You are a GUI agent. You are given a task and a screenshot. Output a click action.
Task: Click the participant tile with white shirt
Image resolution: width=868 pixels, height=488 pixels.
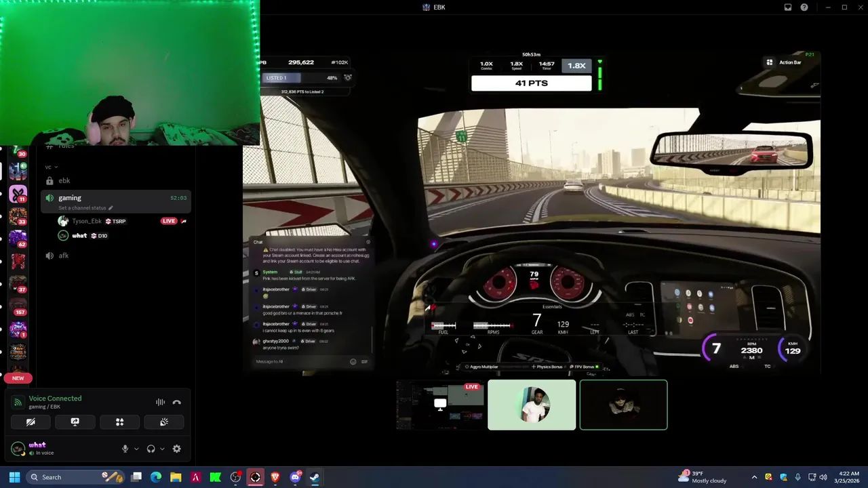532,405
